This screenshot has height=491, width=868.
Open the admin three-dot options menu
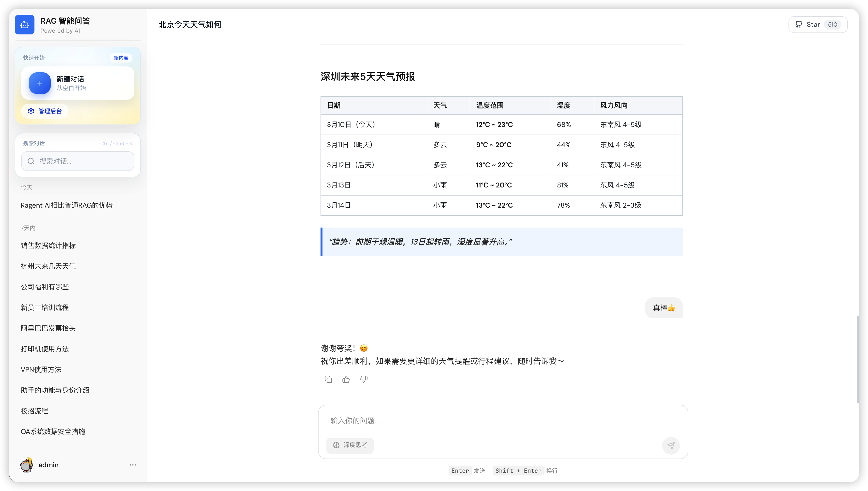(x=133, y=465)
